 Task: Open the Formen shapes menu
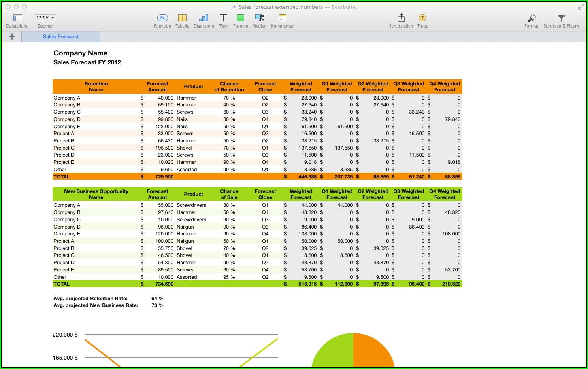click(x=241, y=18)
